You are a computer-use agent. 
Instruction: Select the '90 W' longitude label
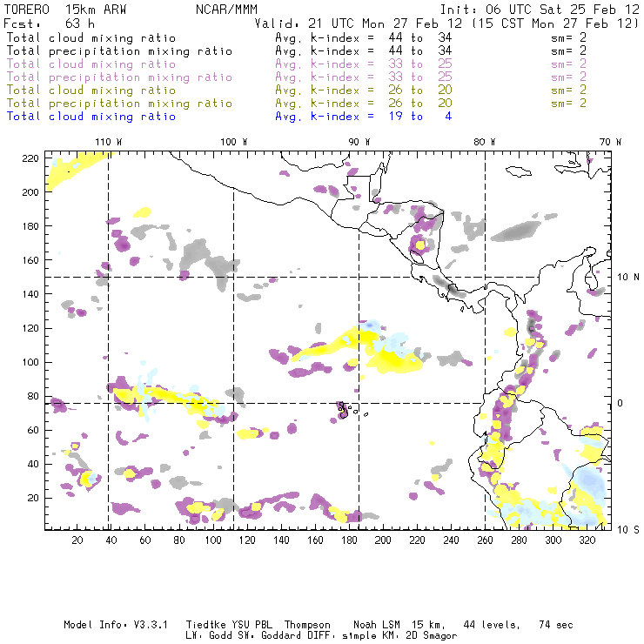(x=359, y=142)
